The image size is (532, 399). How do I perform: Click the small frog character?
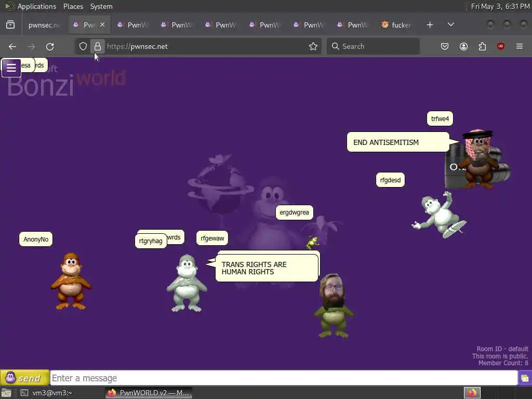[x=312, y=242]
